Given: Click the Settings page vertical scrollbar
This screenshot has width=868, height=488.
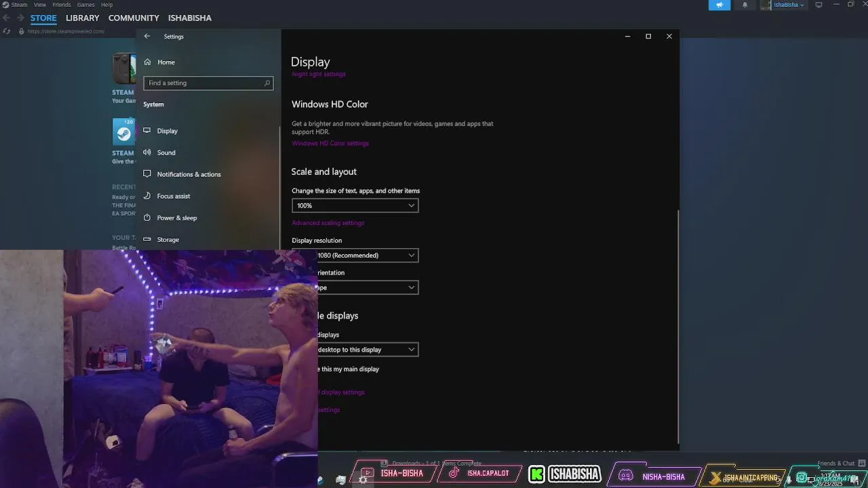Looking at the screenshot, I should tap(678, 325).
